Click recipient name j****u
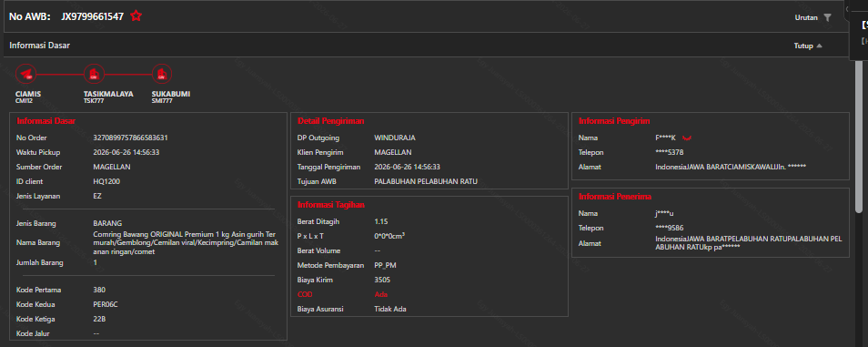Screen dimensions: 868x347 pos(665,213)
